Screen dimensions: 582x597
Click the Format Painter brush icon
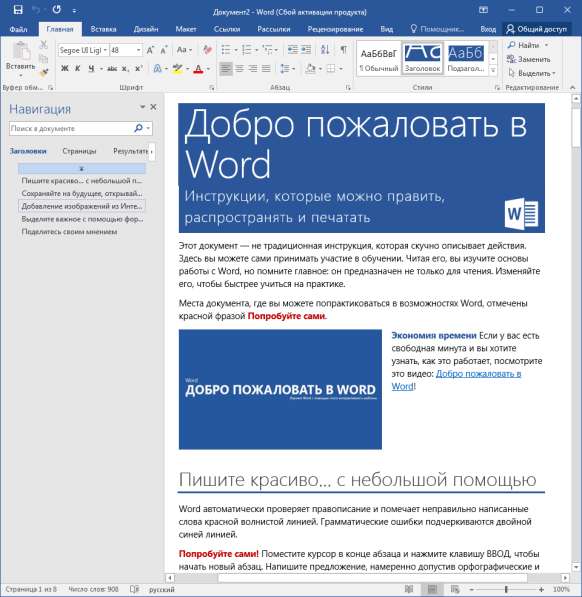coord(43,72)
